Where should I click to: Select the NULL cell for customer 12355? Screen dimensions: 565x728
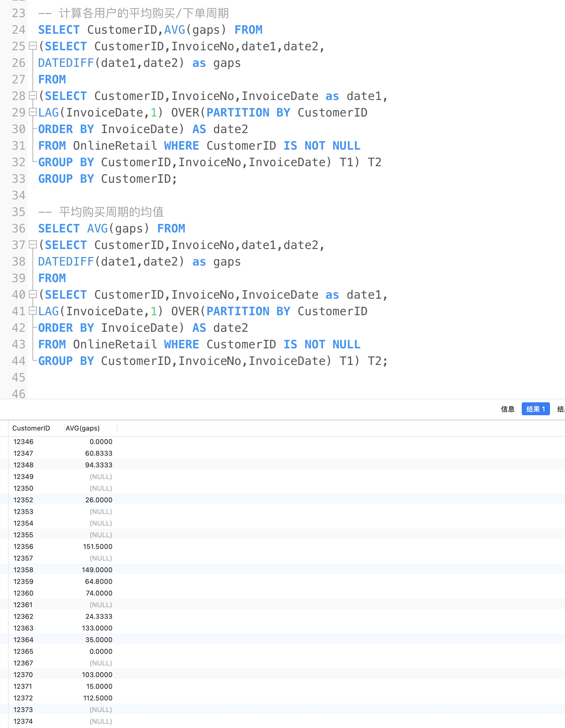101,535
